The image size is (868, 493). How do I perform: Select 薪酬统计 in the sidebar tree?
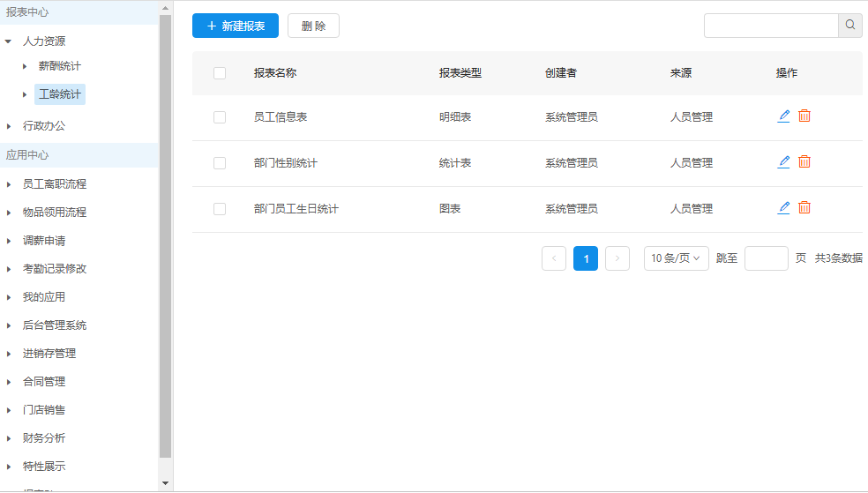point(60,66)
